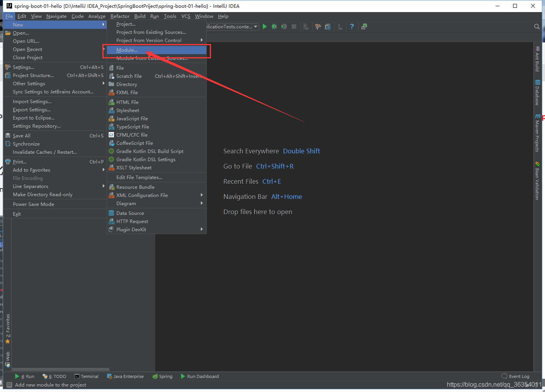This screenshot has width=545, height=392.
Task: Create a new HTTP Request
Action: (157, 221)
